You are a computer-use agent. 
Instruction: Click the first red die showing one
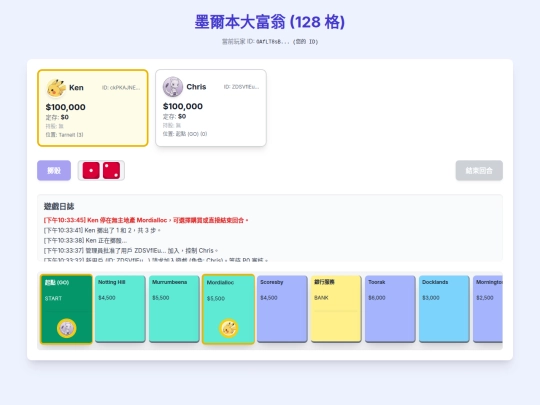tap(91, 170)
